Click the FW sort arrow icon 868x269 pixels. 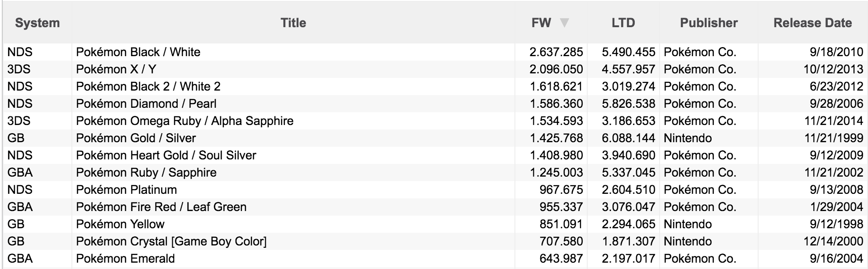(x=564, y=23)
